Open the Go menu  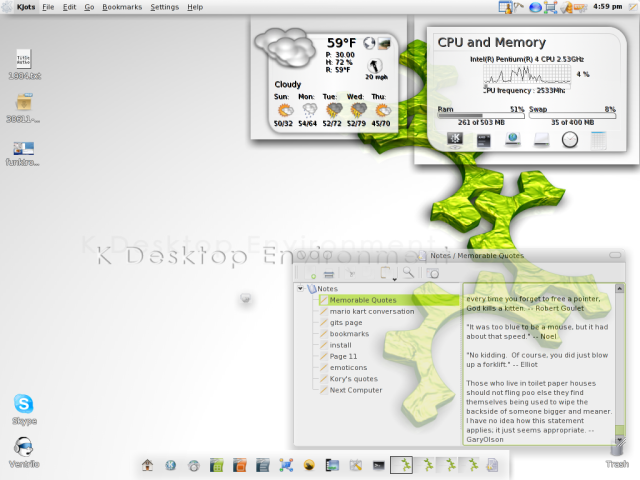point(89,7)
